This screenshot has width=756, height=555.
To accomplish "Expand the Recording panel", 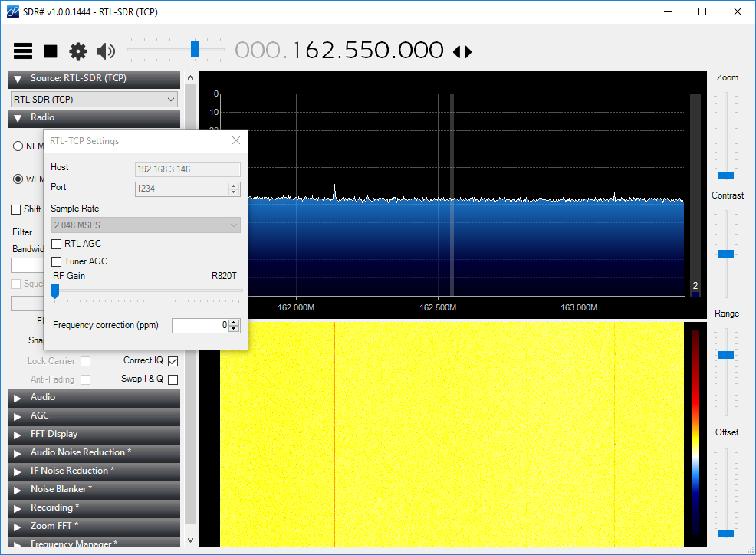I will pyautogui.click(x=94, y=507).
